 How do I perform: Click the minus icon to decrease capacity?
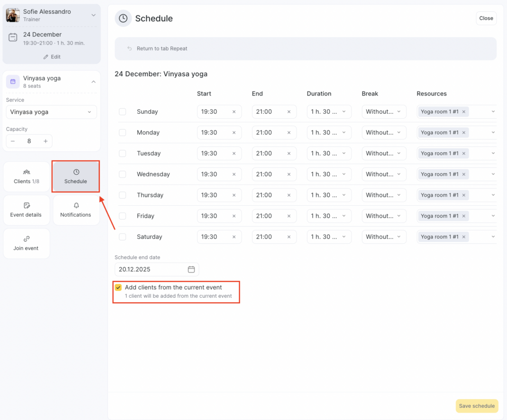point(13,141)
